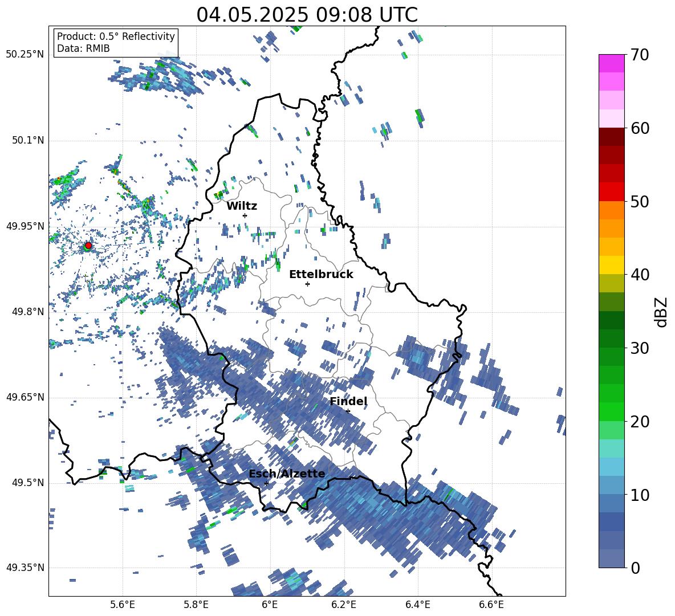The height and width of the screenshot is (616, 675).
Task: Click the 49.35°N latitude label
Action: (x=25, y=568)
